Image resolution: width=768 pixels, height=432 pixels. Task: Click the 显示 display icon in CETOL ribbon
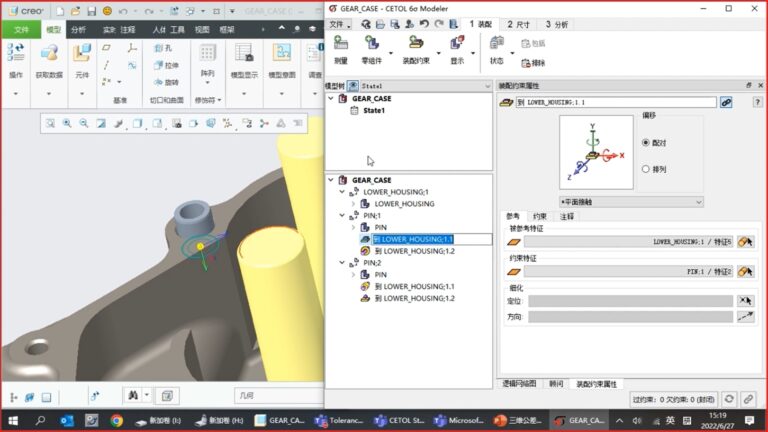pyautogui.click(x=457, y=44)
